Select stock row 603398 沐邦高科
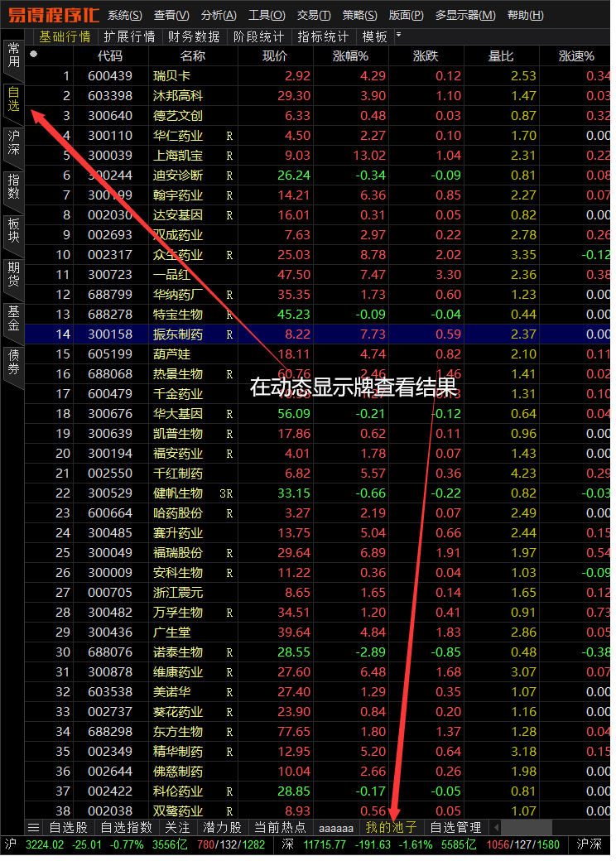This screenshot has width=616, height=861. click(x=317, y=95)
